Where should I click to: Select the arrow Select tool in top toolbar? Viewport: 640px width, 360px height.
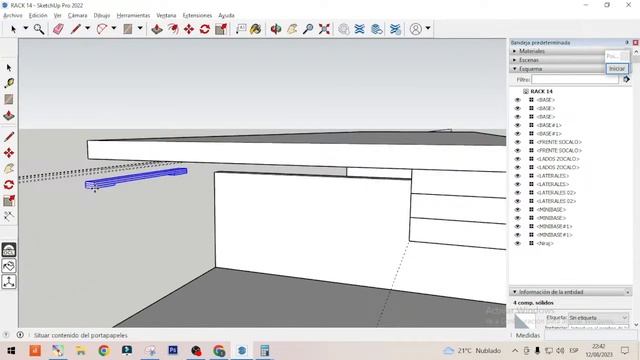coord(13,29)
